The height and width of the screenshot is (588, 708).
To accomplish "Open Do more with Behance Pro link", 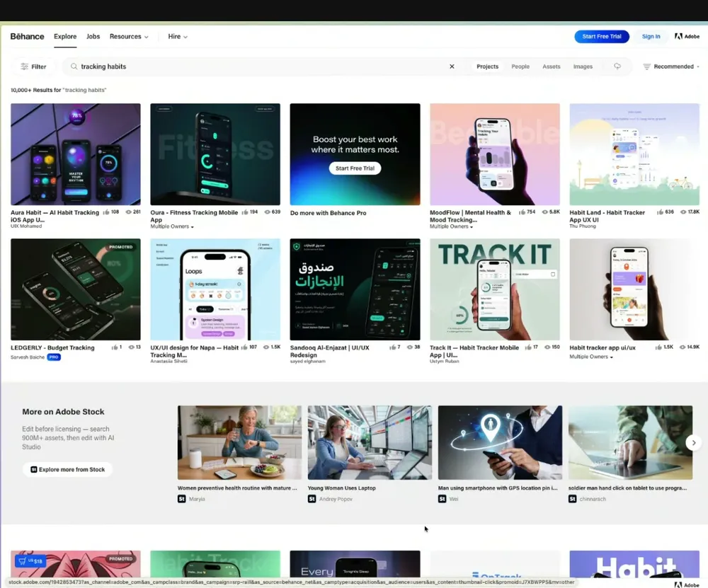I will tap(329, 213).
